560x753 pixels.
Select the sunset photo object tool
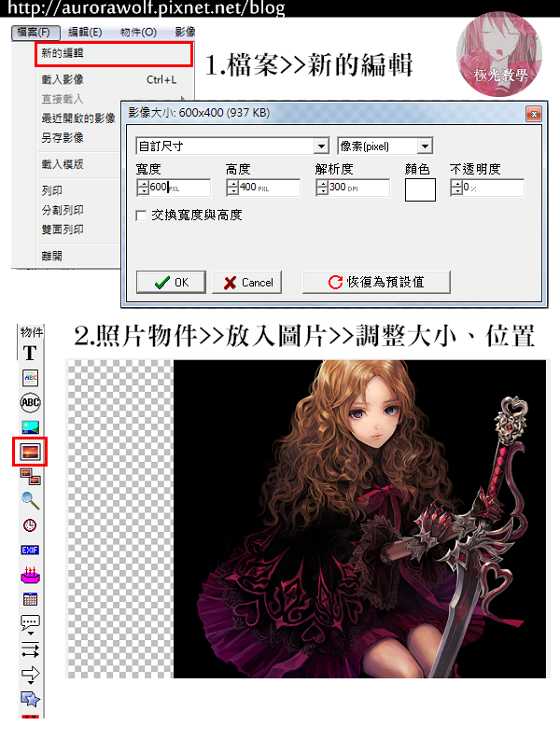coord(30,452)
